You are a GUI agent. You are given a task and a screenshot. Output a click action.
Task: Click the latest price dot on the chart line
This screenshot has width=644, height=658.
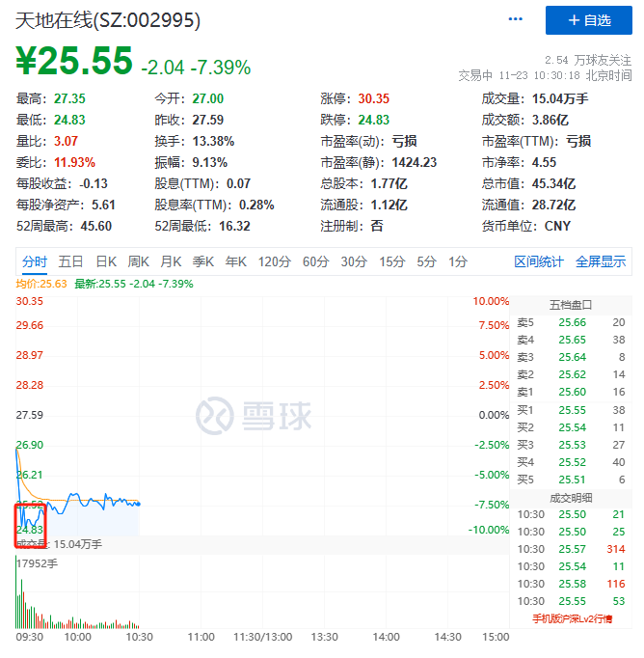click(139, 504)
